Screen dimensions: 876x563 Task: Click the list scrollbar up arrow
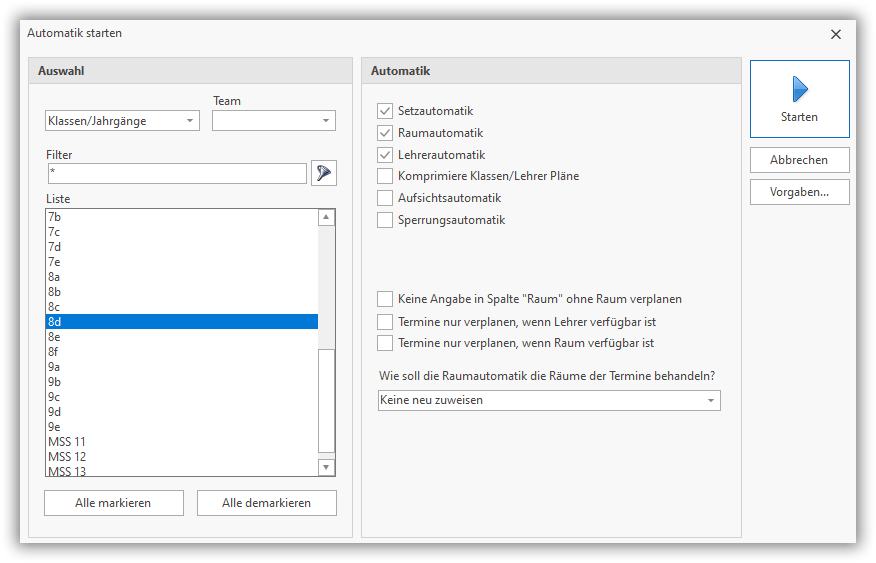[326, 217]
